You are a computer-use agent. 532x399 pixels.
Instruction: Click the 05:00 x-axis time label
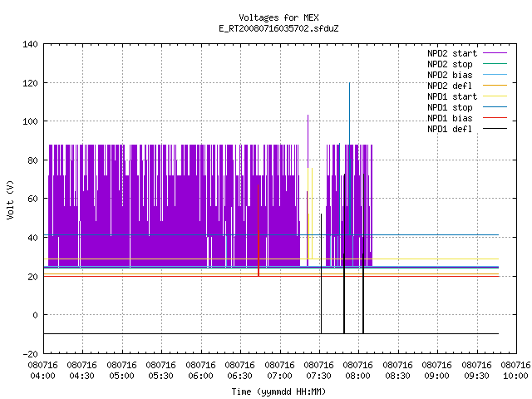coord(121,376)
